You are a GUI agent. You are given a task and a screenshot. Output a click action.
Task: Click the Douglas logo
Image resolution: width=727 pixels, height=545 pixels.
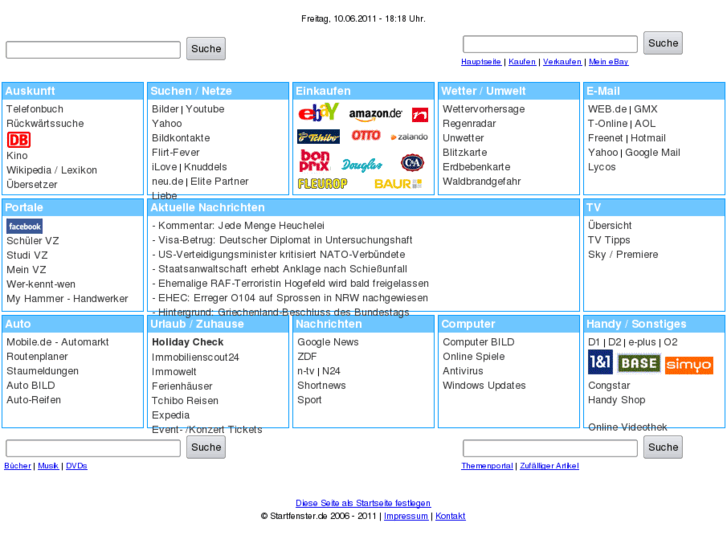(x=362, y=164)
